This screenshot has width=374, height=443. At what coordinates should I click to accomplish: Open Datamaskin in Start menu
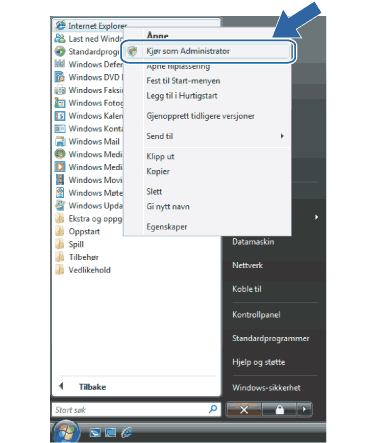tap(253, 242)
